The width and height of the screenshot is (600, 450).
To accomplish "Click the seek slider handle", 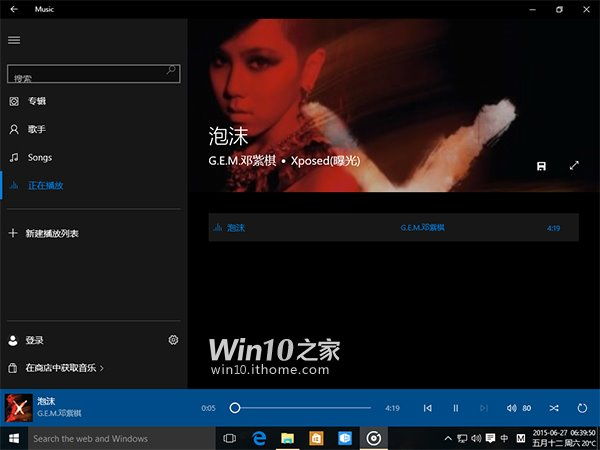I will pyautogui.click(x=235, y=408).
